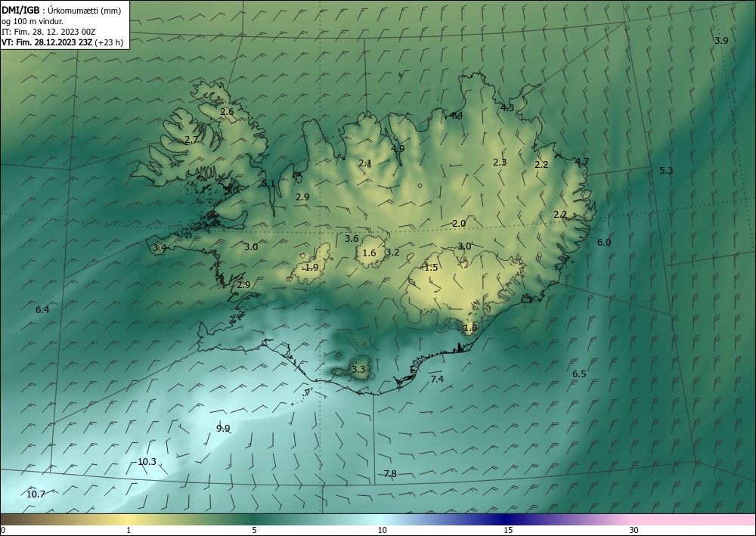Click the subtitle "og 100 m vindur."
Viewport: 756px width, 536px height.
(32, 21)
